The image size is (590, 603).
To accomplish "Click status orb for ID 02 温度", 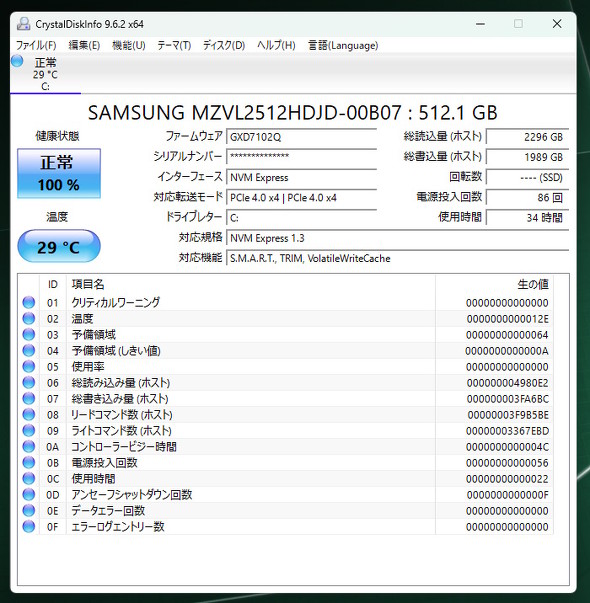I will point(28,319).
